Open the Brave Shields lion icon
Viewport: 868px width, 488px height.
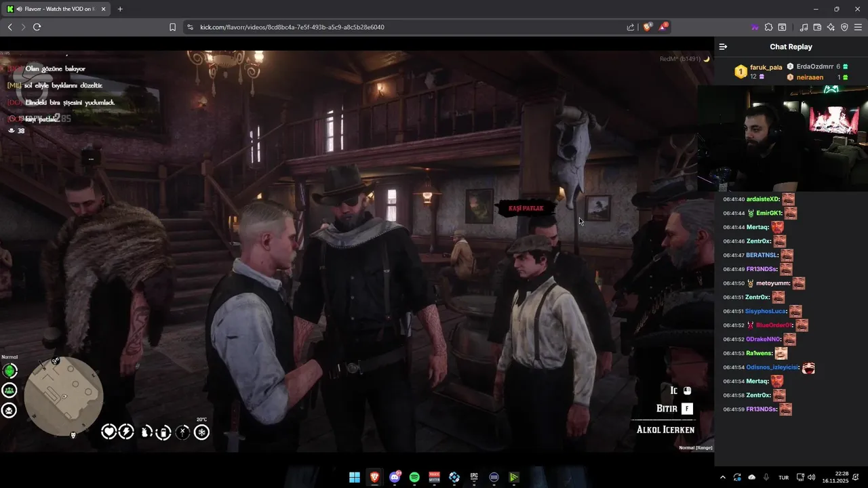(648, 27)
